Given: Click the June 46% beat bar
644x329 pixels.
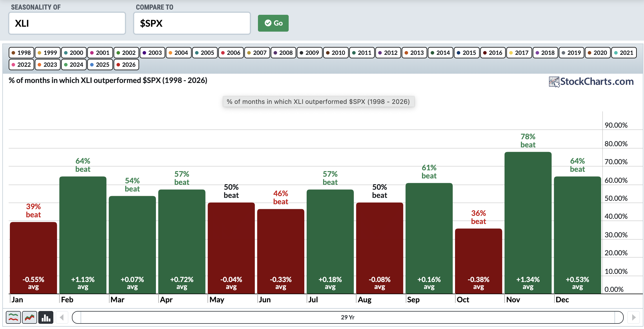Looking at the screenshot, I should click(281, 252).
